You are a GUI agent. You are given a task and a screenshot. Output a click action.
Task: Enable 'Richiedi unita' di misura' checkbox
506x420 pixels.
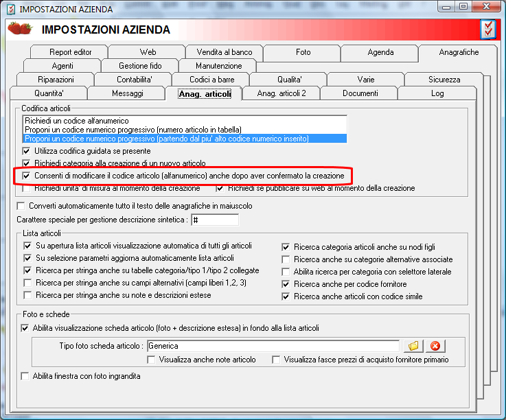point(27,189)
